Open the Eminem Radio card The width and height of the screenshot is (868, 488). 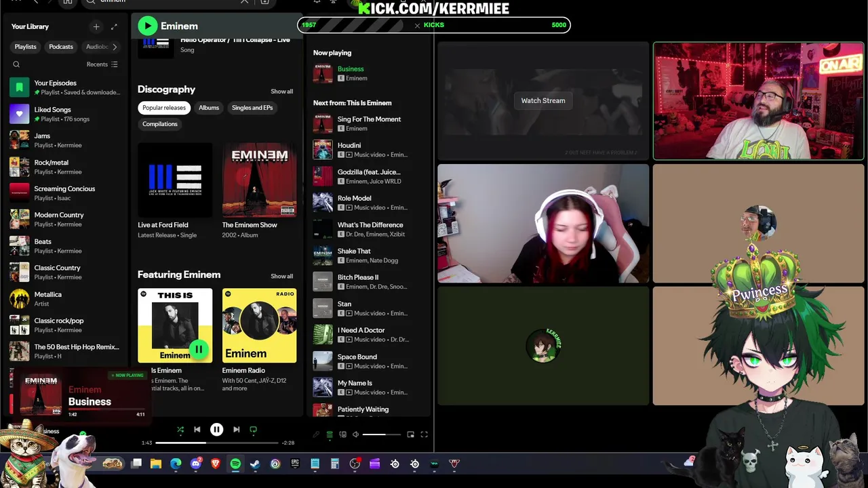point(259,340)
